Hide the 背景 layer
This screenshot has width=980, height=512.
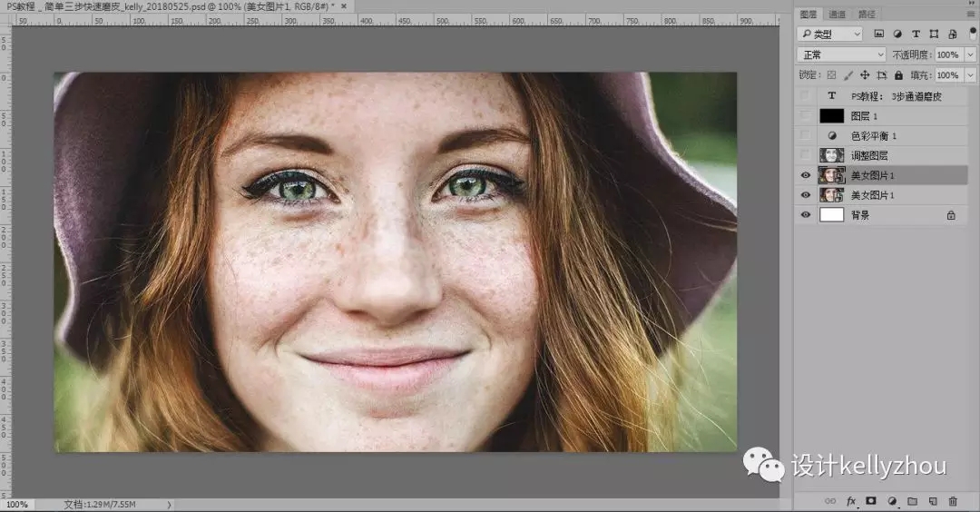click(805, 215)
